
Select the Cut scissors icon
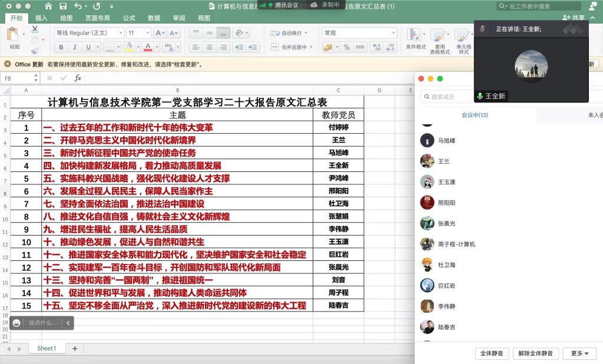pyautogui.click(x=35, y=29)
